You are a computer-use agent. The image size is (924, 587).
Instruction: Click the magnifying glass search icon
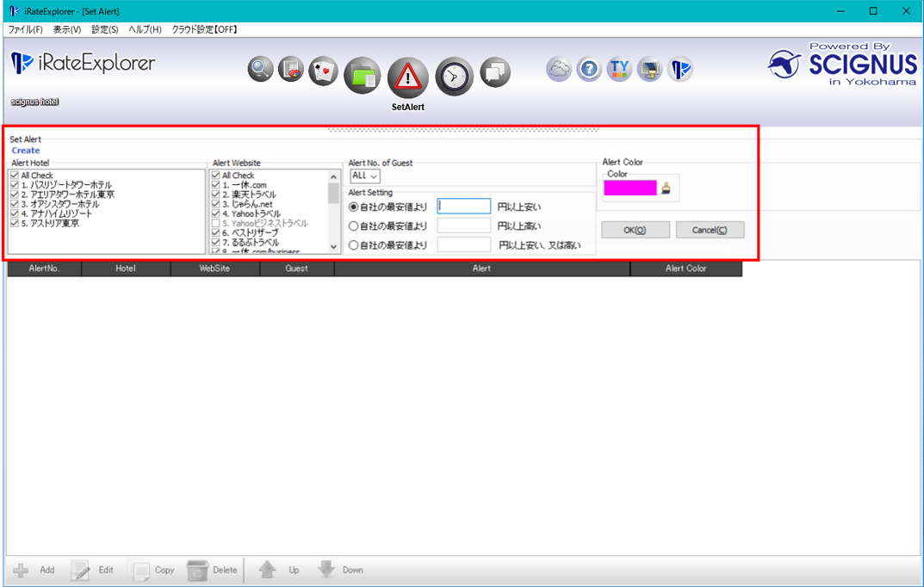point(260,70)
